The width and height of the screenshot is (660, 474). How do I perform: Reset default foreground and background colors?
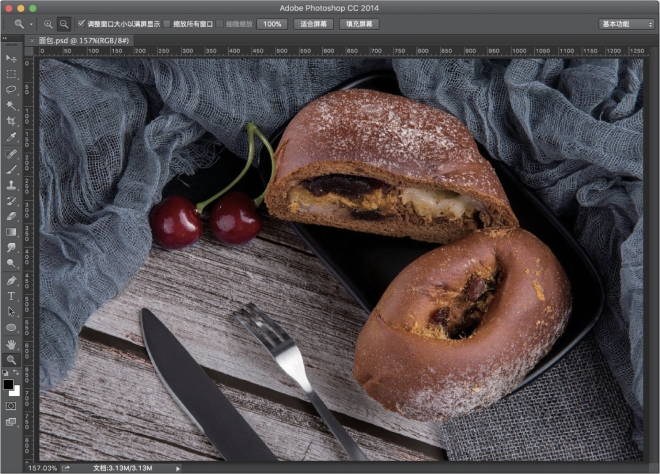coord(5,373)
